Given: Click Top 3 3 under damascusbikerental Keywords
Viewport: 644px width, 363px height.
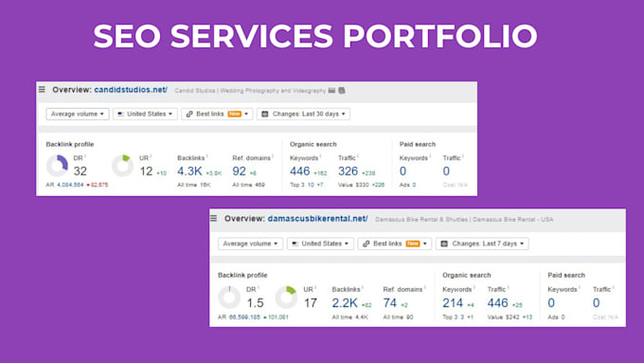Looking at the screenshot, I should pyautogui.click(x=454, y=317).
